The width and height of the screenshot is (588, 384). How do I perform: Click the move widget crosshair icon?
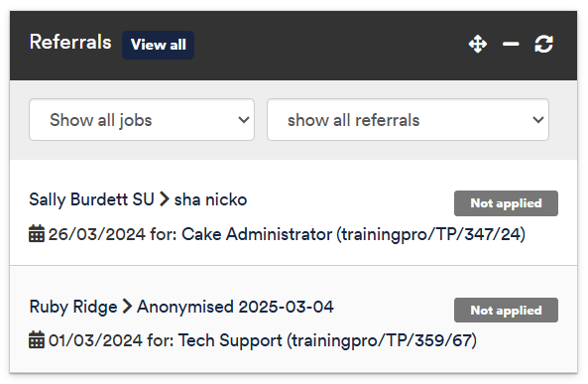click(478, 45)
